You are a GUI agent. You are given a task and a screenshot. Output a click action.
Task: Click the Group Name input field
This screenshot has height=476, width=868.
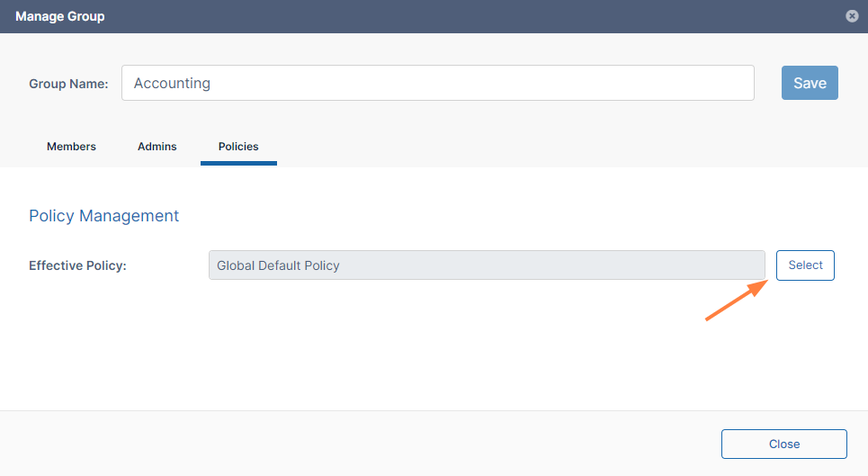437,83
